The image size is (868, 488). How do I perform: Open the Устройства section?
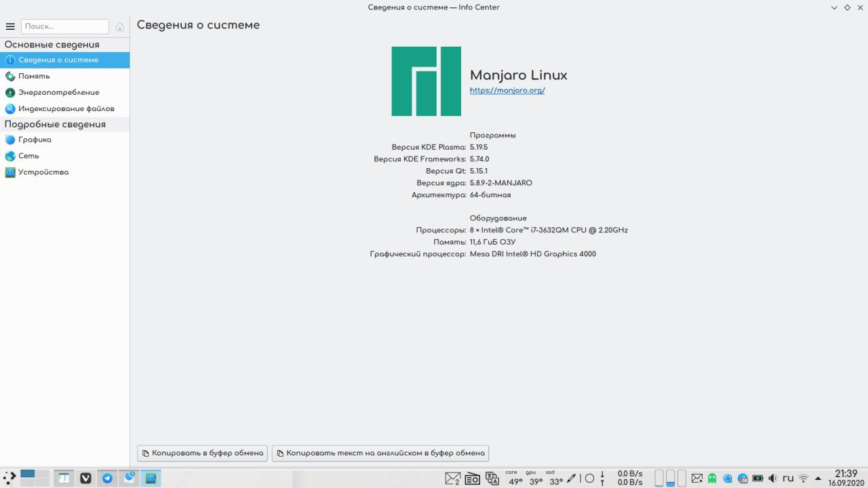(64, 172)
